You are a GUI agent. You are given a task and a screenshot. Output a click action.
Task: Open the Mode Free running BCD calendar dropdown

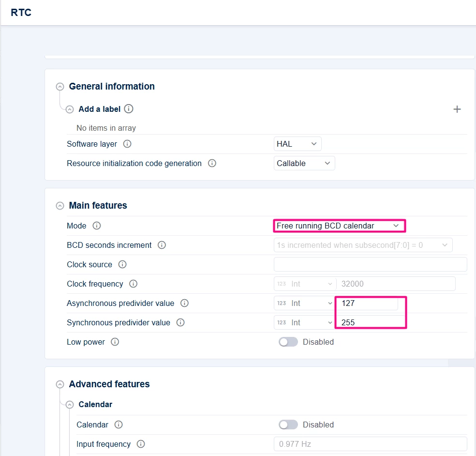340,226
